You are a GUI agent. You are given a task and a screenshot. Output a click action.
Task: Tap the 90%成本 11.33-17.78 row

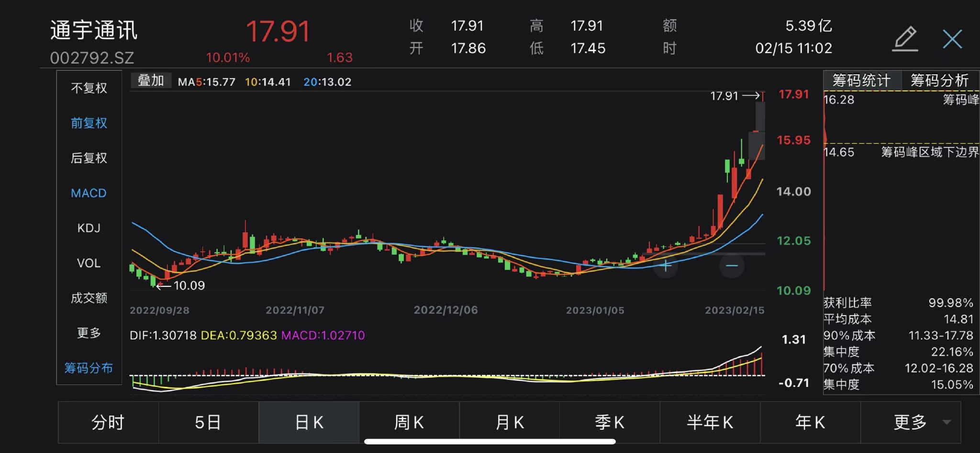898,335
